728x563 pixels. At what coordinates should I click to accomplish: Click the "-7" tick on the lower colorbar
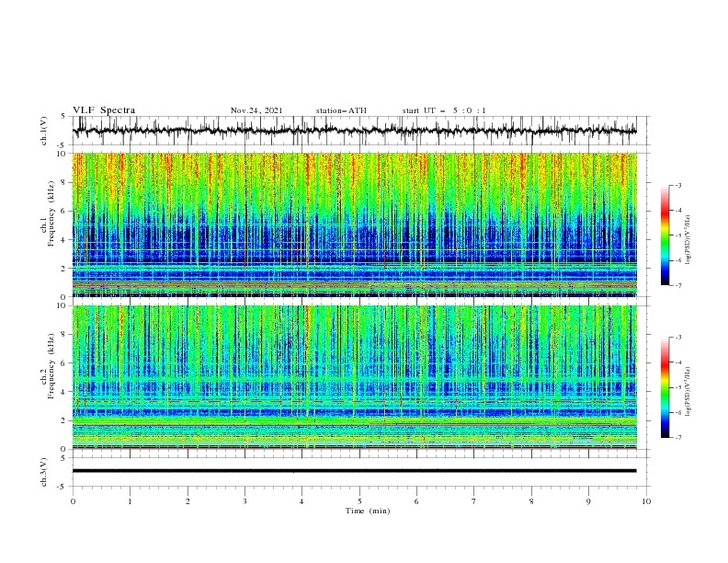point(678,437)
